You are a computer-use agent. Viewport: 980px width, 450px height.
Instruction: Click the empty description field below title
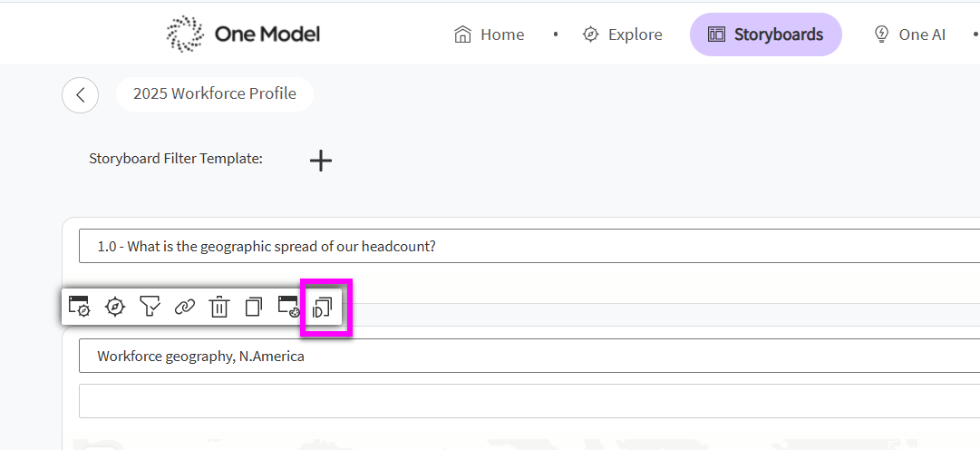[x=529, y=401]
